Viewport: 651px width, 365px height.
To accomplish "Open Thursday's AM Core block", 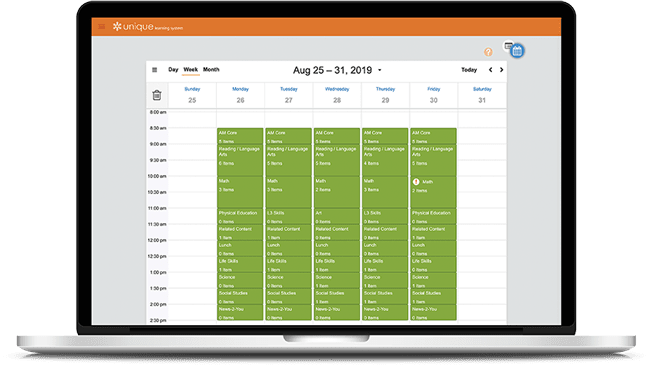I will click(x=385, y=136).
